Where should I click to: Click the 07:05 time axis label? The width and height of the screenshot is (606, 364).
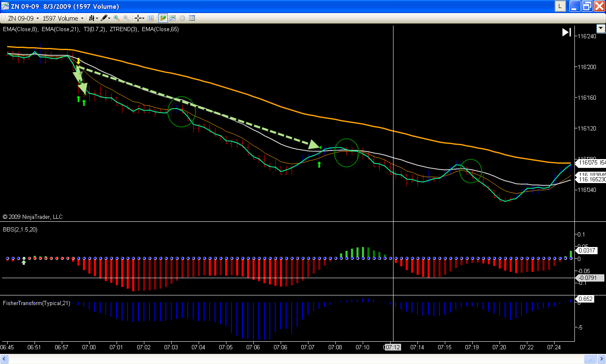(x=226, y=347)
